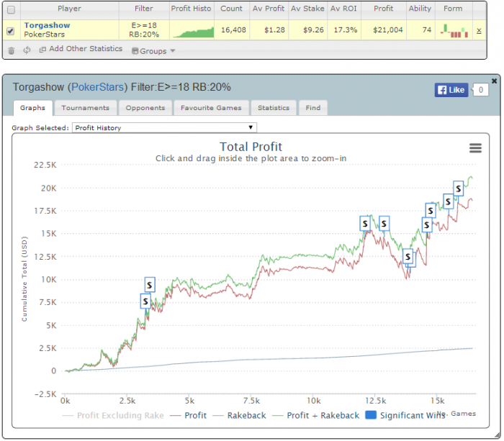Open the chart hamburger menu icon

click(x=475, y=148)
